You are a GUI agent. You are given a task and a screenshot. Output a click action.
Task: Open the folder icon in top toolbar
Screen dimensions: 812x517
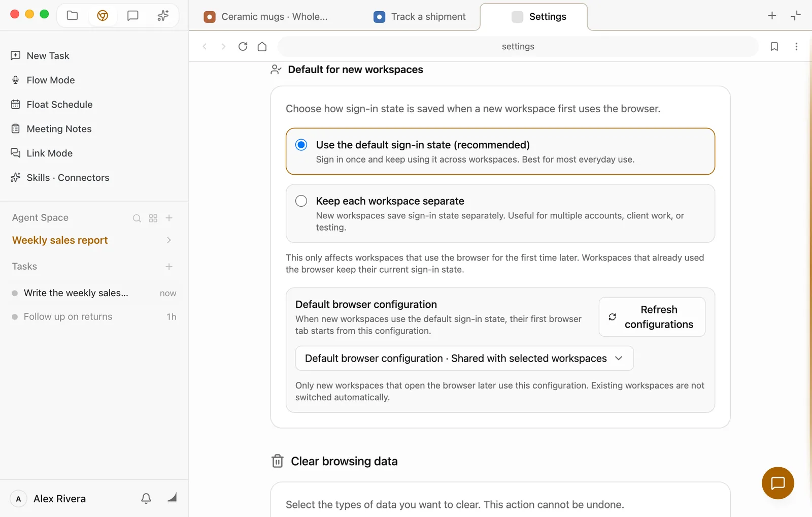[x=73, y=16]
